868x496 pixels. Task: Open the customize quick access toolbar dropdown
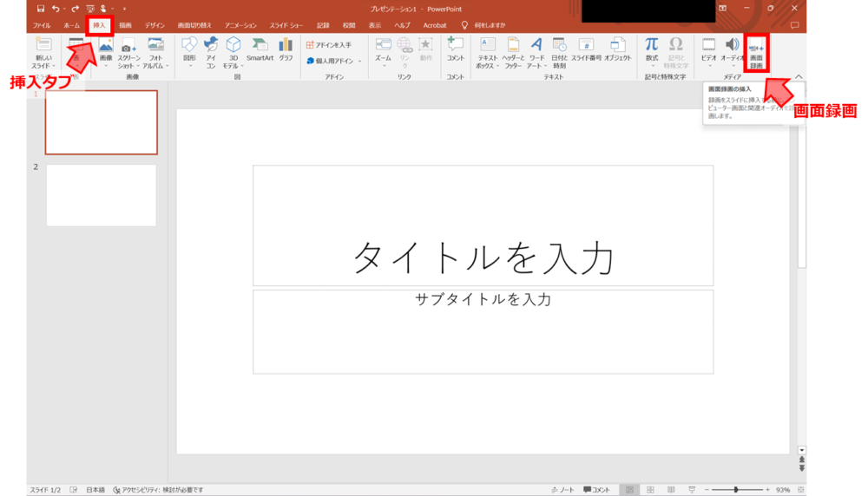124,9
